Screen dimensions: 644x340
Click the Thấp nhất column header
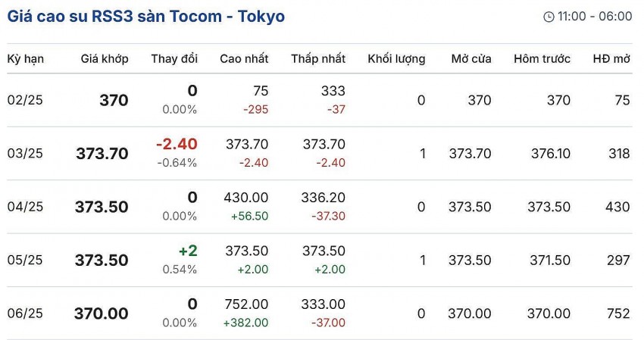pyautogui.click(x=318, y=58)
